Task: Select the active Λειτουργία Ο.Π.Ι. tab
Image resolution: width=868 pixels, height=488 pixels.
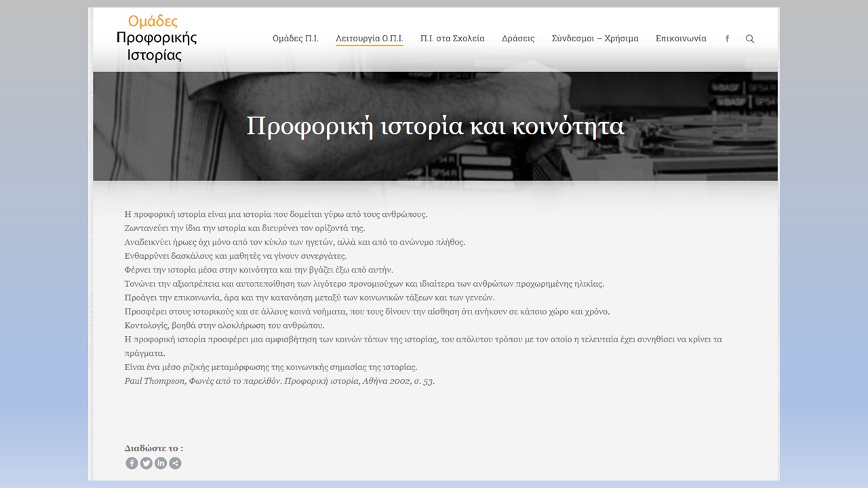Action: (368, 39)
